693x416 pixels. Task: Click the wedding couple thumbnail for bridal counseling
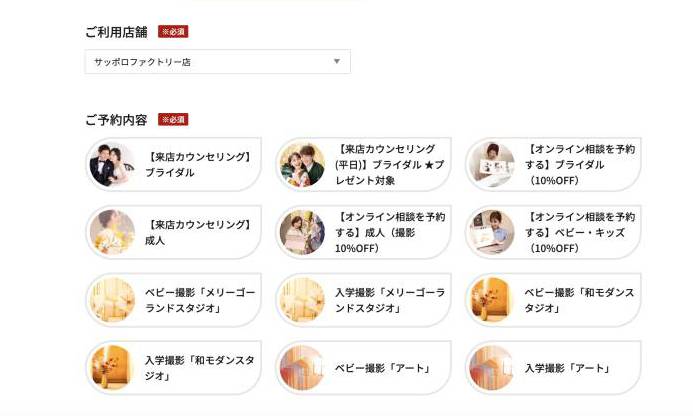pos(112,164)
